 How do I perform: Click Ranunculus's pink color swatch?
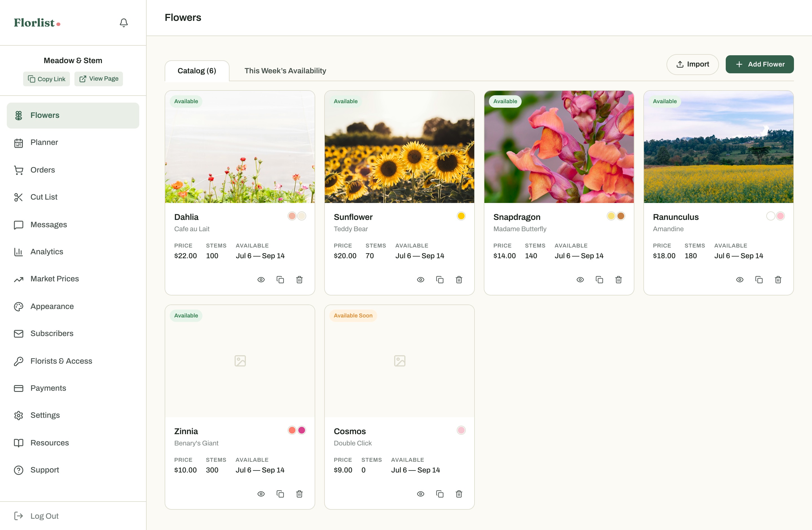point(780,216)
